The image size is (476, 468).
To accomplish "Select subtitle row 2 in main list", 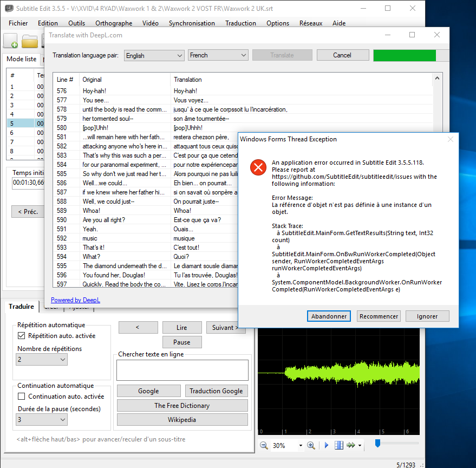I will click(25, 96).
